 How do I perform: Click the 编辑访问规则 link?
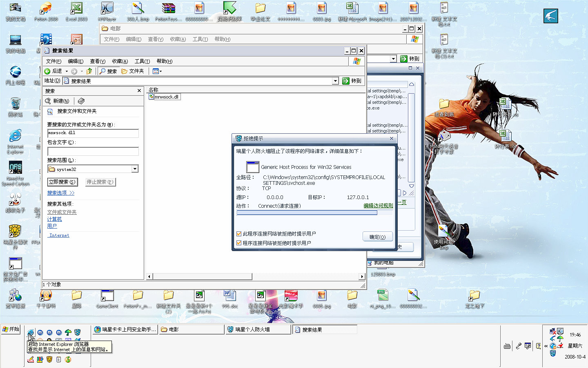tap(378, 206)
